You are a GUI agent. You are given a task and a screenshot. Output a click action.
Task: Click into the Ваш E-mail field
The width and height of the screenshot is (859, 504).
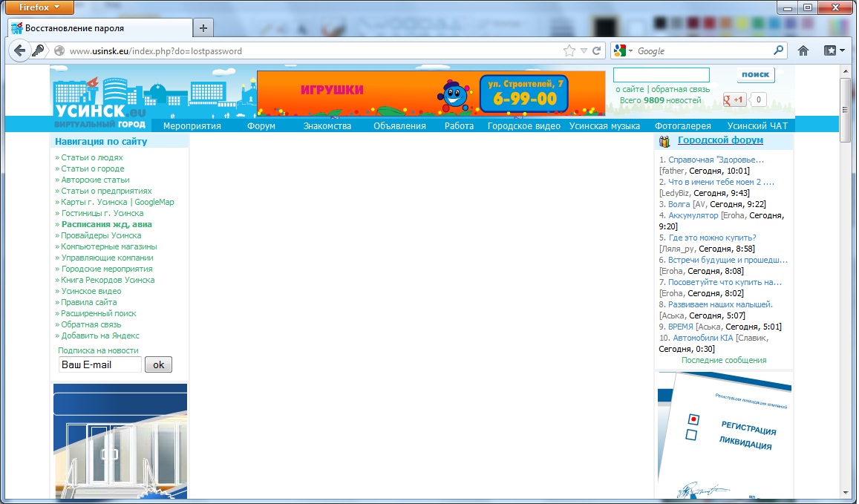99,364
